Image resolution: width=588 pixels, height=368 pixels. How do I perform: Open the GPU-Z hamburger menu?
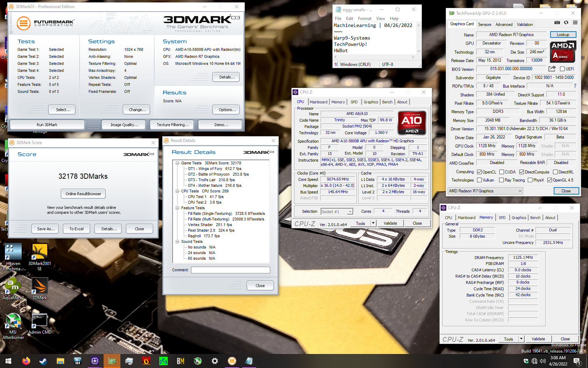[x=575, y=22]
